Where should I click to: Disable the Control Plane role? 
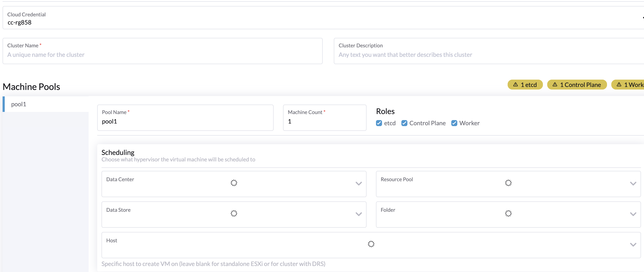(405, 123)
